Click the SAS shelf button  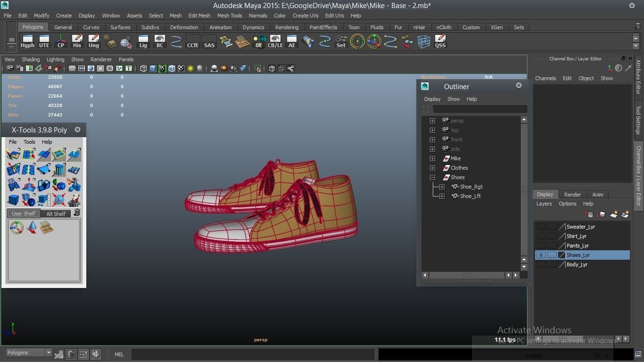click(209, 41)
